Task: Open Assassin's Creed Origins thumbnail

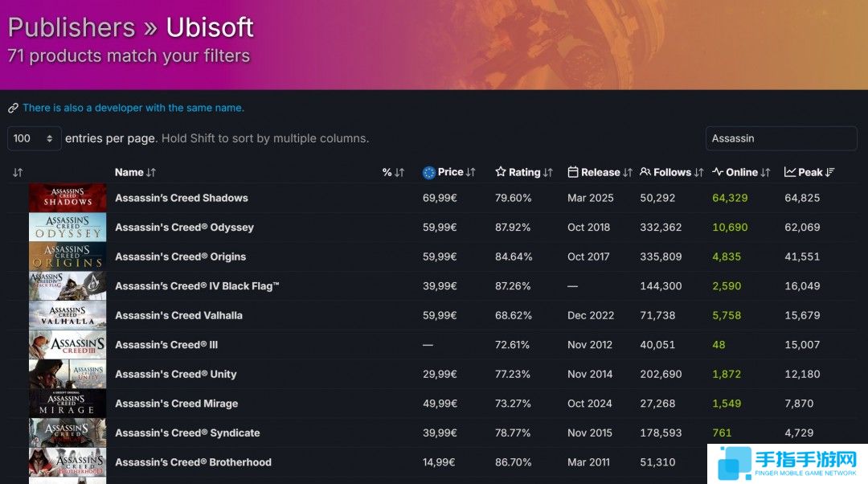Action: click(x=68, y=256)
